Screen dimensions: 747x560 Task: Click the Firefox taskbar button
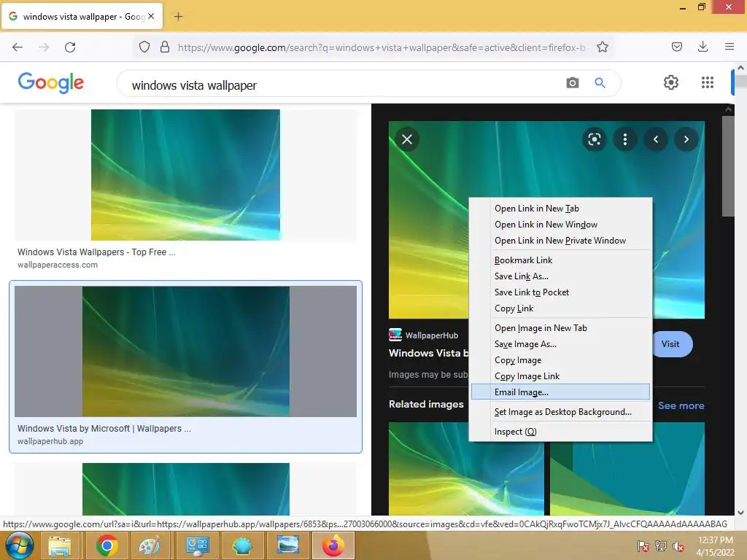coord(333,545)
